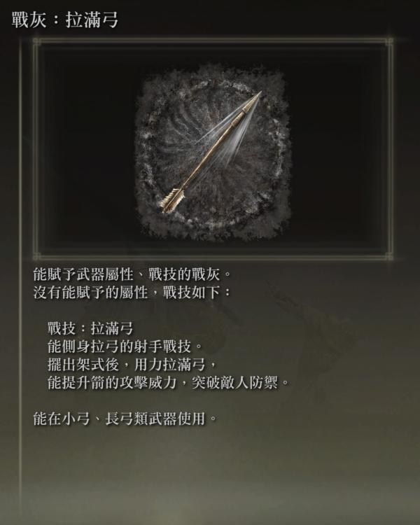The image size is (420, 525).
Task: Click the 戰灰：拉滿弓 title heading
Action: click(x=64, y=20)
